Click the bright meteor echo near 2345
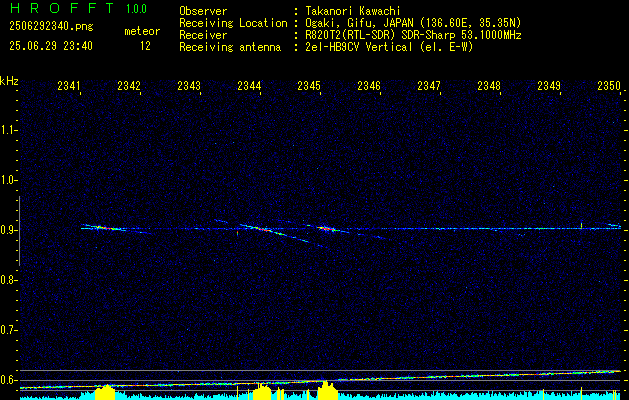The height and width of the screenshot is (400, 629). pyautogui.click(x=326, y=229)
